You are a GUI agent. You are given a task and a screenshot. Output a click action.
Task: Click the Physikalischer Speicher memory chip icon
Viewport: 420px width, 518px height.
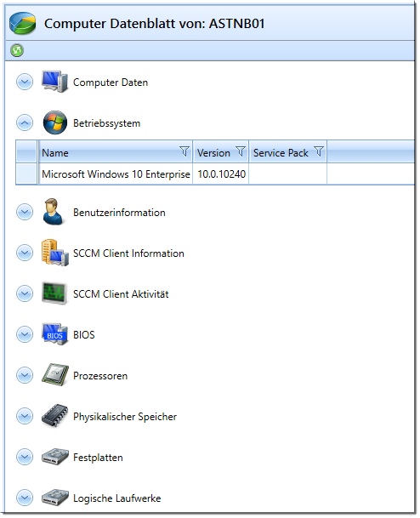(54, 416)
